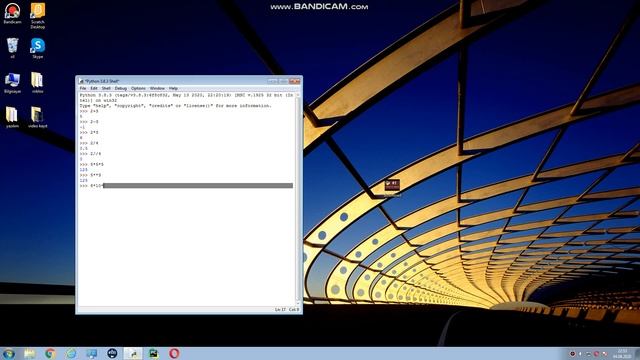Click the pink round tray icon
The height and width of the screenshot is (360, 640).
click(596, 353)
